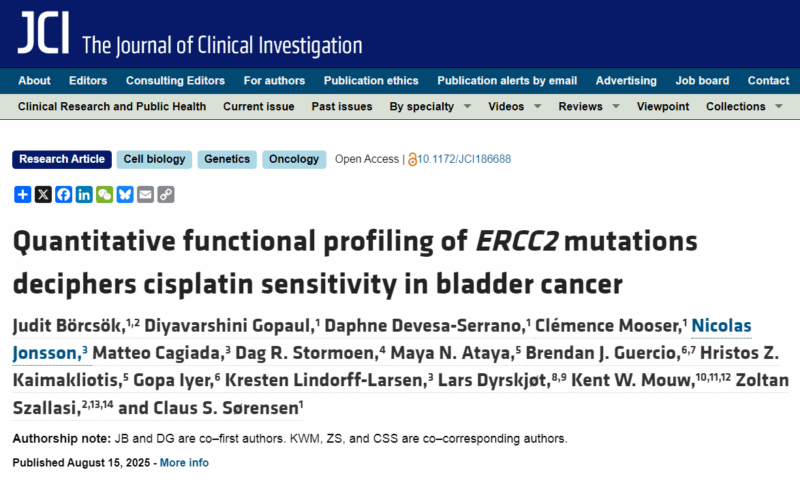
Task: Email the article using envelope icon
Action: pyautogui.click(x=145, y=194)
